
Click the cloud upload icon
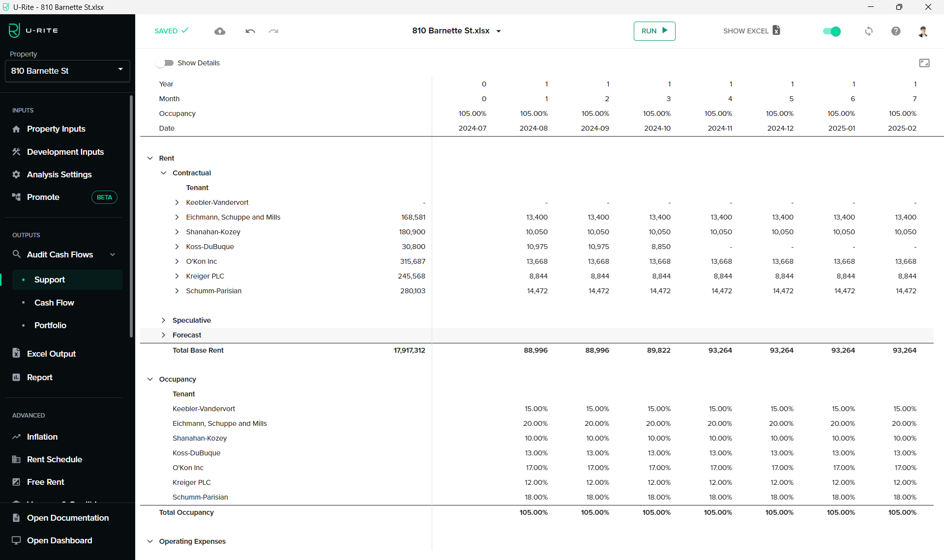(220, 31)
